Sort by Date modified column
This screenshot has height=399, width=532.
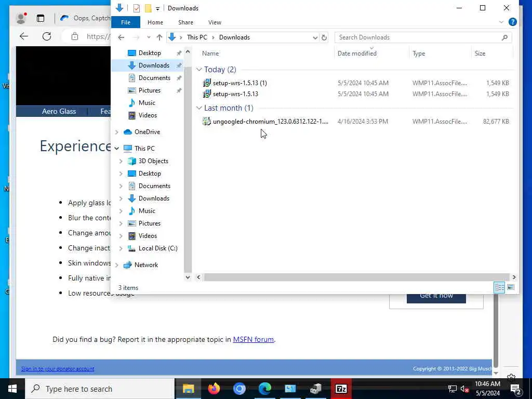pos(357,54)
